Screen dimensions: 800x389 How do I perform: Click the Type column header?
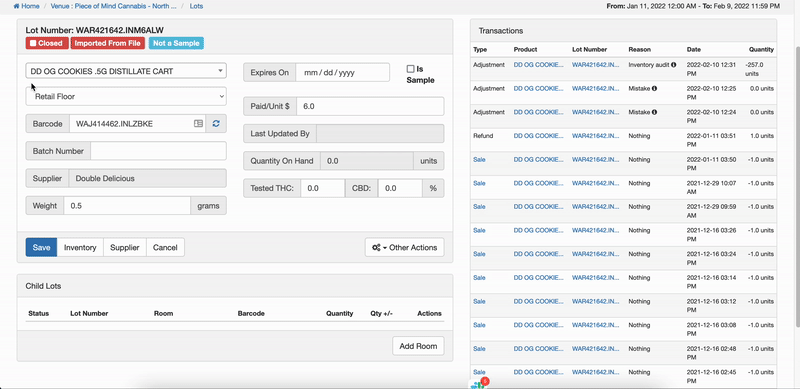480,50
